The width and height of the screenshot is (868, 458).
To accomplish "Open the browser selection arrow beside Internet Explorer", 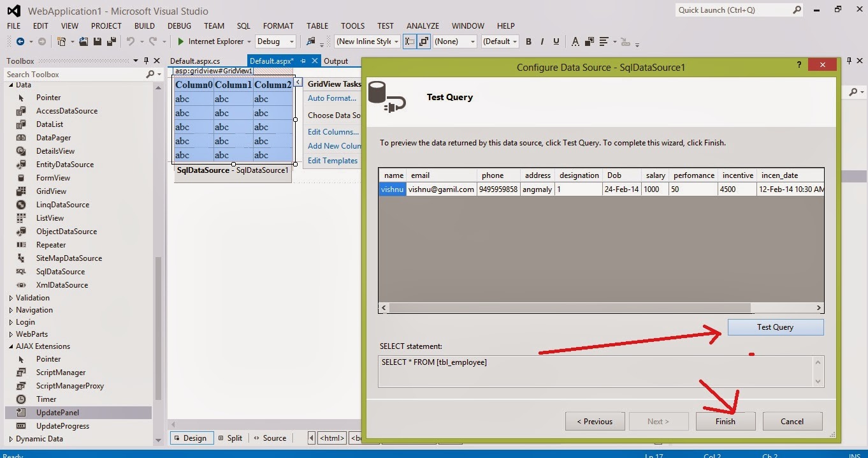I will click(249, 41).
